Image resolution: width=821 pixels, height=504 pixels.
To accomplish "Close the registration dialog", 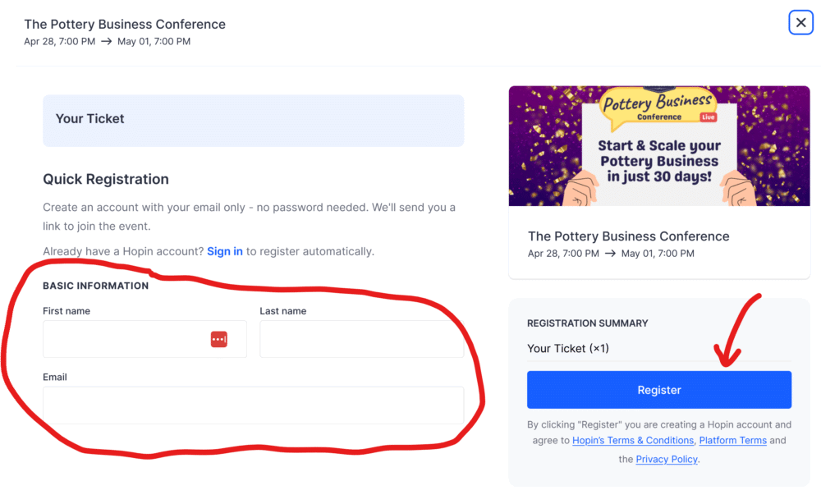I will [x=800, y=22].
